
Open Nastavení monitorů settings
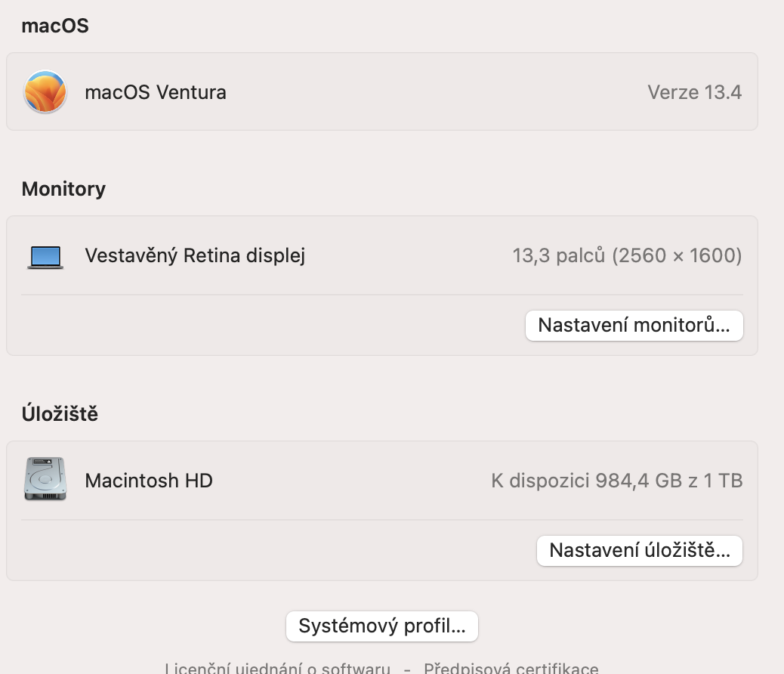pos(634,326)
